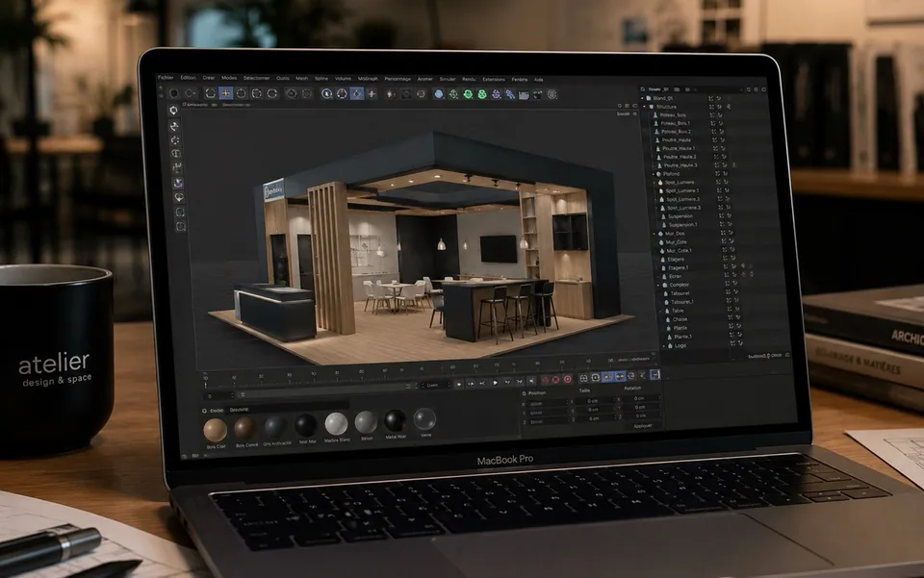Image resolution: width=924 pixels, height=578 pixels.
Task: Select the Suspension.1 object in the tree
Action: tap(682, 225)
